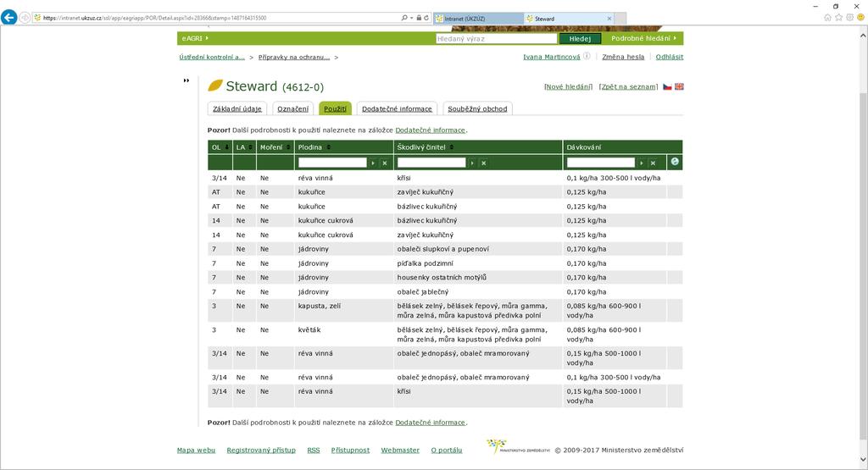Click Dodatečné informace link below table
This screenshot has width=868, height=470.
pyautogui.click(x=430, y=423)
